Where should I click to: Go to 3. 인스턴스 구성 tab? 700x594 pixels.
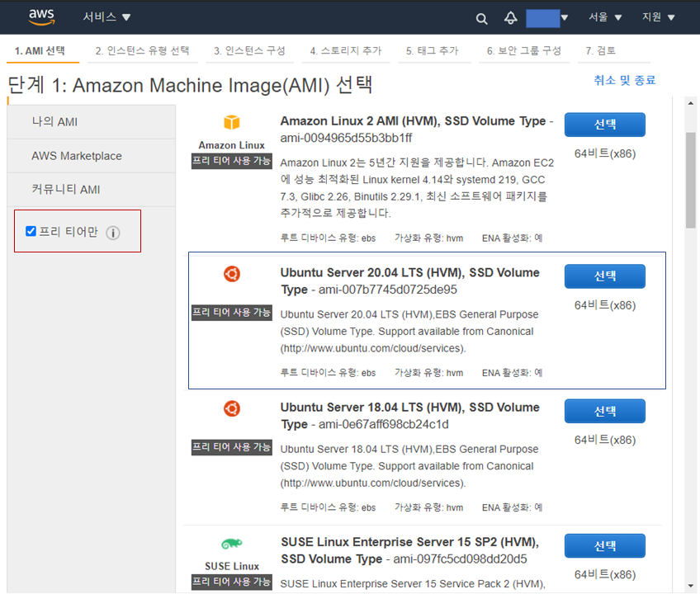pos(249,51)
